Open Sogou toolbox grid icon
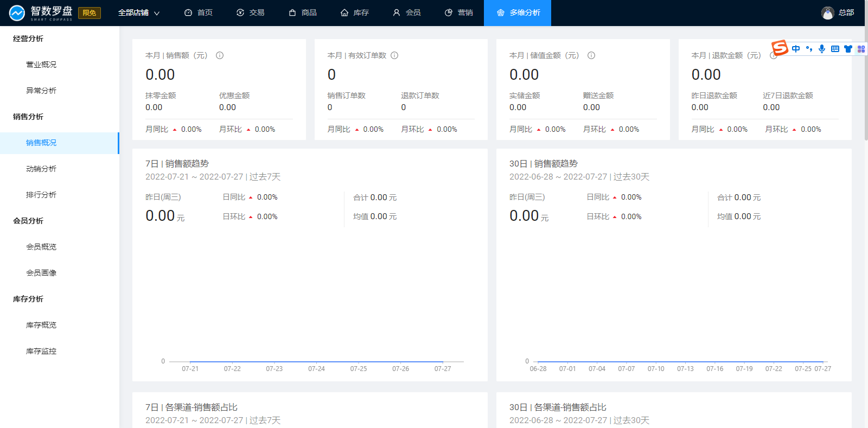Screen dimensions: 868x428 (x=861, y=49)
